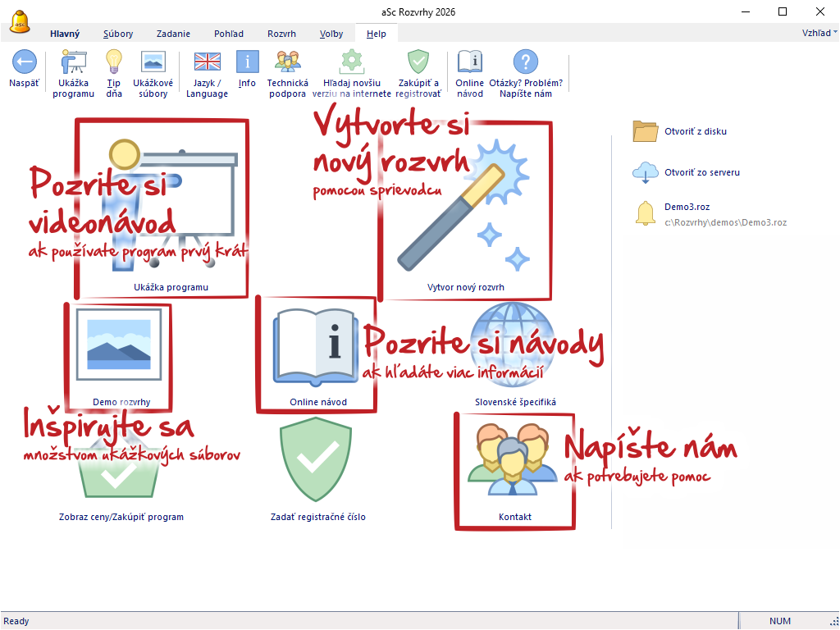
Task: Click Zakúpiť a registrovať shield icon
Action: tap(418, 62)
